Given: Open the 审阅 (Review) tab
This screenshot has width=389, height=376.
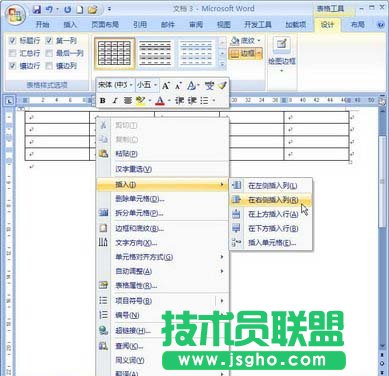Looking at the screenshot, I should 196,24.
